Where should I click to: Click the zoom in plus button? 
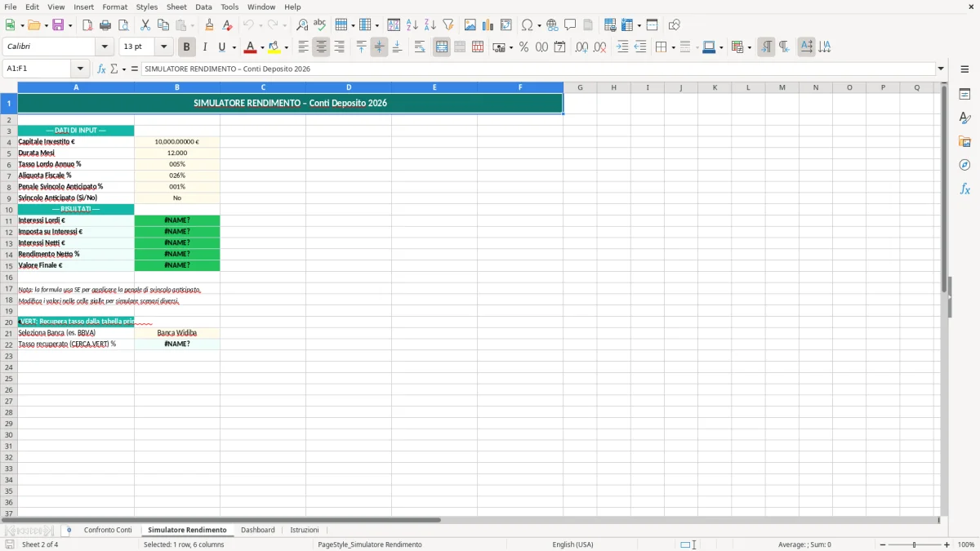point(947,544)
